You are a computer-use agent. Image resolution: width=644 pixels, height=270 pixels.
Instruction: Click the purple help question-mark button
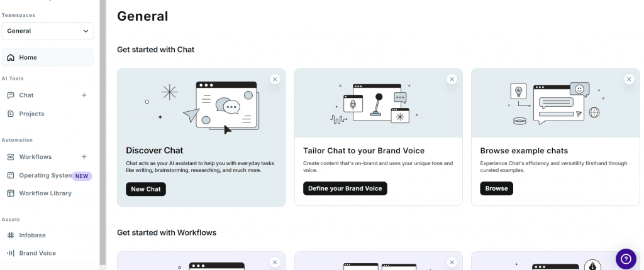[x=626, y=259]
